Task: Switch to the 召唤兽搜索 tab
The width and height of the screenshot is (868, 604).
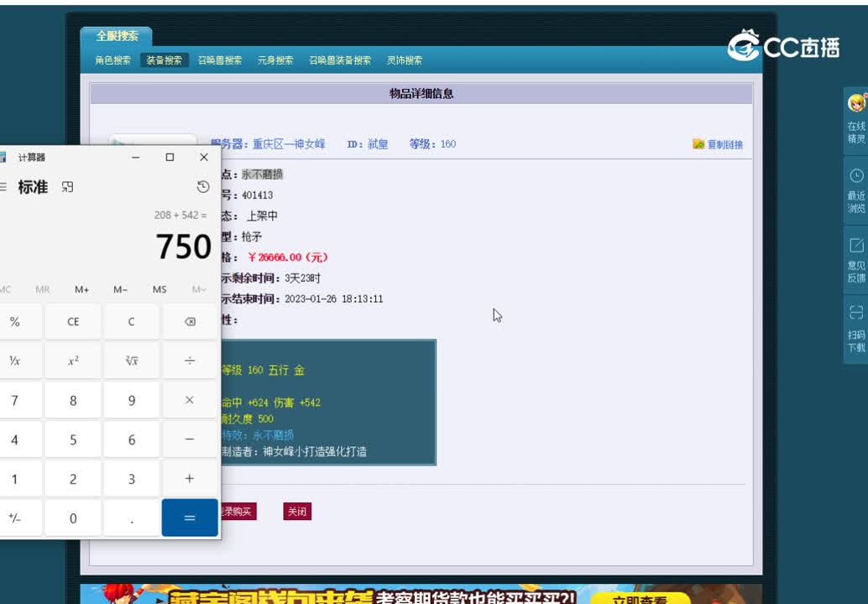Action: [220, 60]
